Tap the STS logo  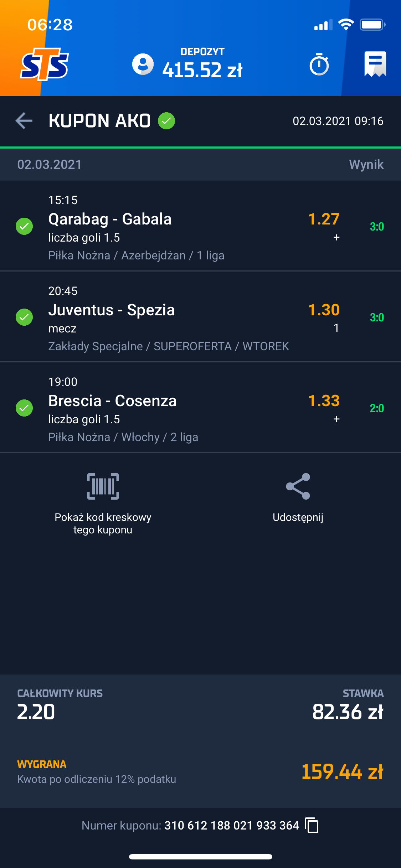[x=44, y=64]
